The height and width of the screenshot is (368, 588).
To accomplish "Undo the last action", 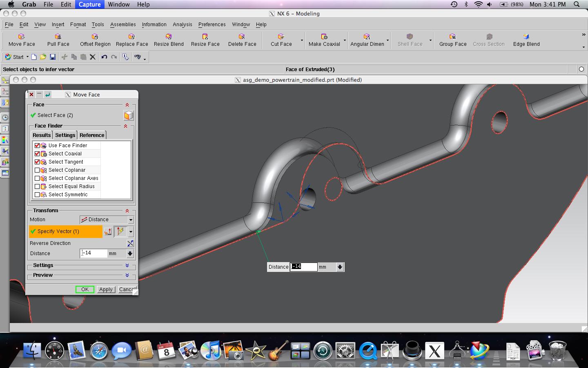I will click(x=104, y=57).
